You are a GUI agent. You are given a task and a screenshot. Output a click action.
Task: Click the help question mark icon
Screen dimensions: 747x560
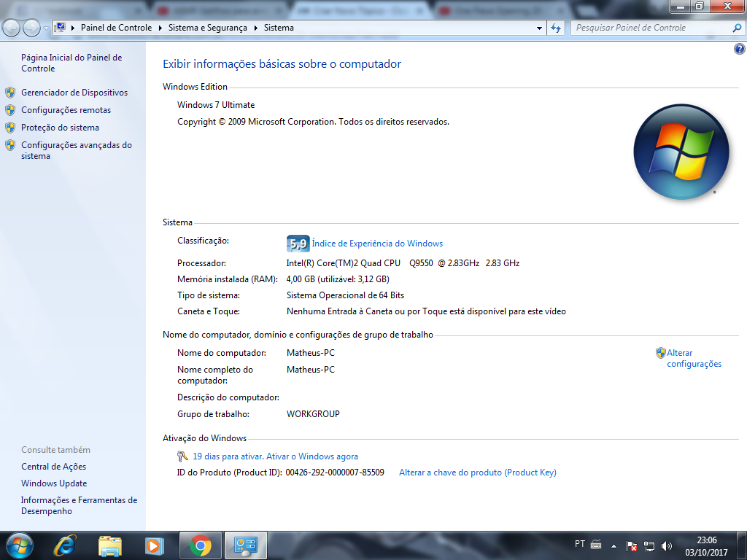click(740, 49)
